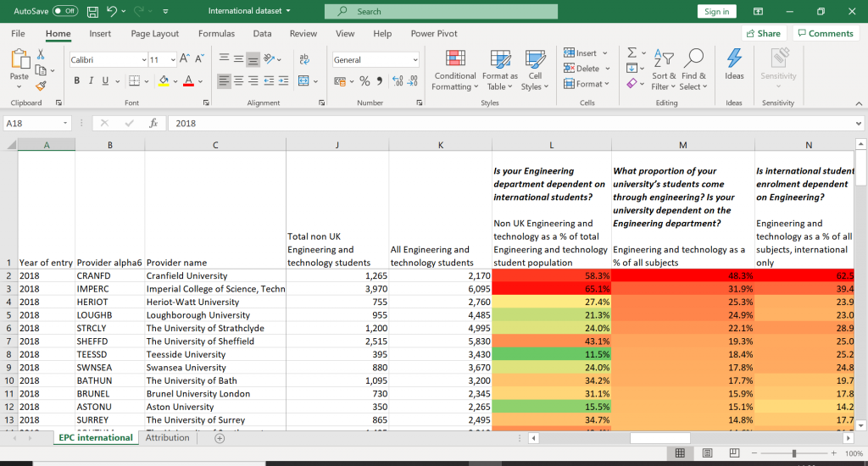The width and height of the screenshot is (868, 466).
Task: Apply the yellow Fill Color
Action: 164,80
